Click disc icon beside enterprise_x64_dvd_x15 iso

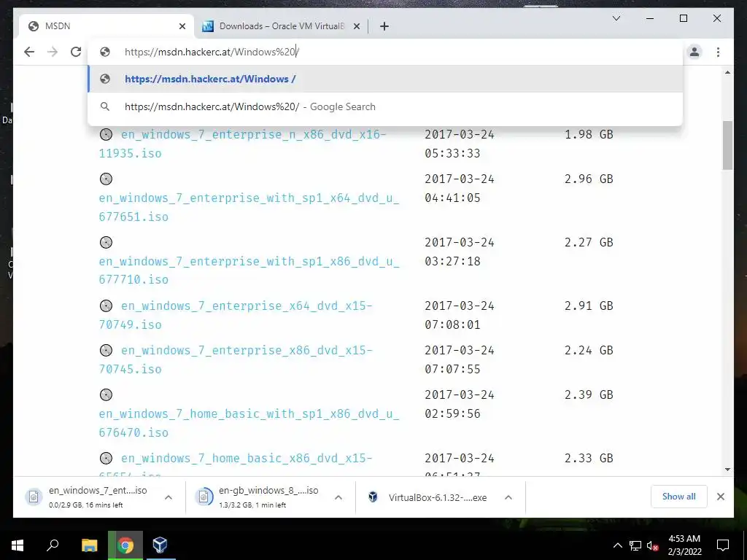106,306
